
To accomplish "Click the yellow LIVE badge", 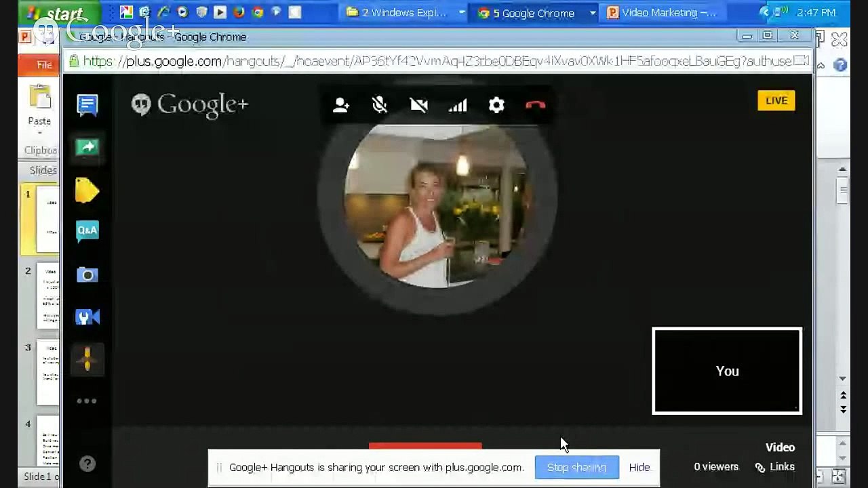I will pos(776,100).
